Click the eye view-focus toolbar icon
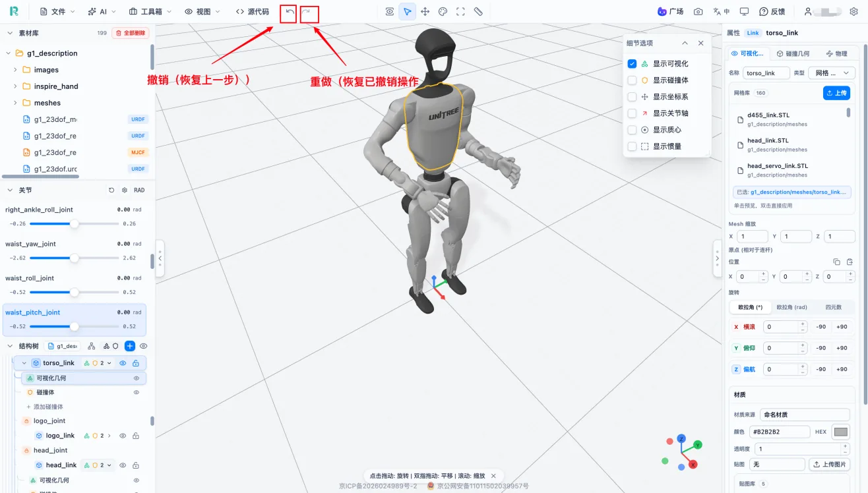This screenshot has height=493, width=868. point(390,12)
